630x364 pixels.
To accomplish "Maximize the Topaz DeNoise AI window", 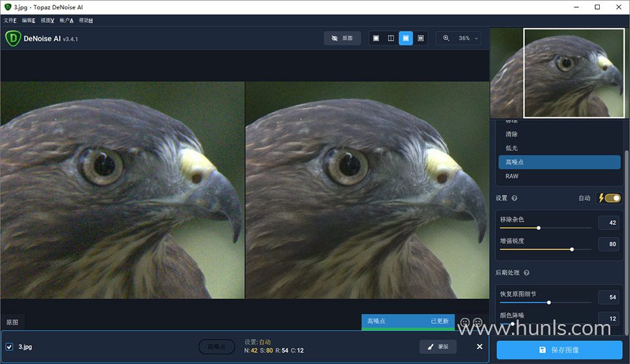I will click(x=597, y=7).
